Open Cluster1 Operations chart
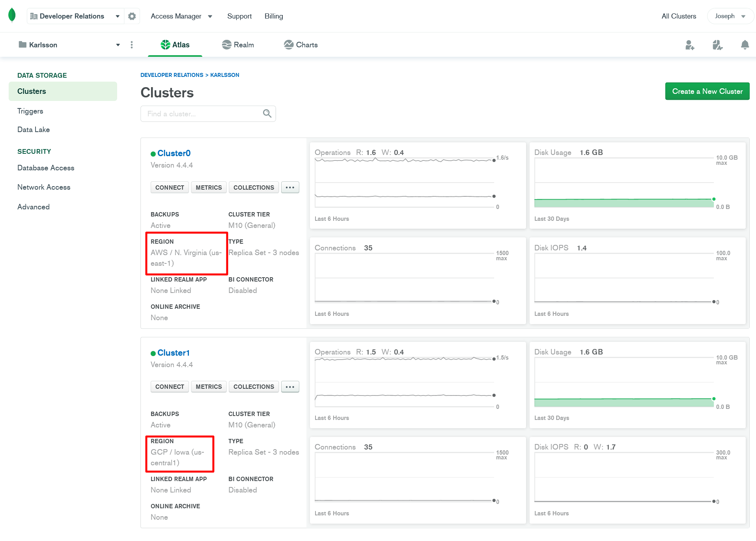Viewport: 756px width, 541px height. pos(418,385)
